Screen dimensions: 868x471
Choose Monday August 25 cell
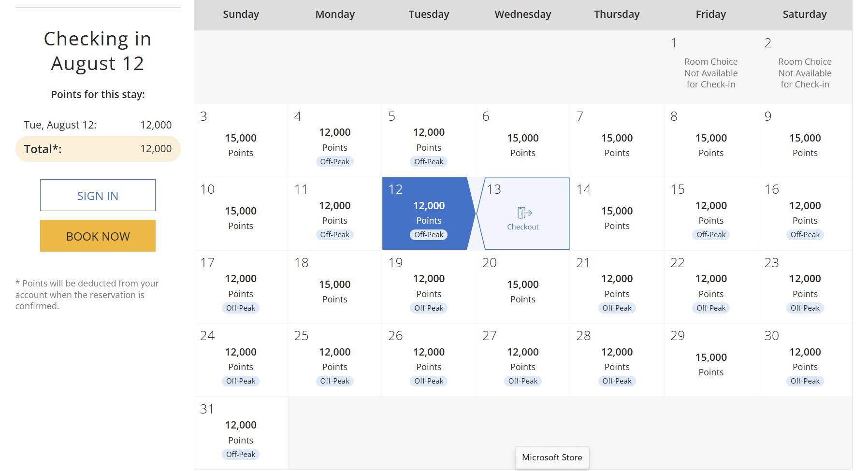(x=334, y=360)
